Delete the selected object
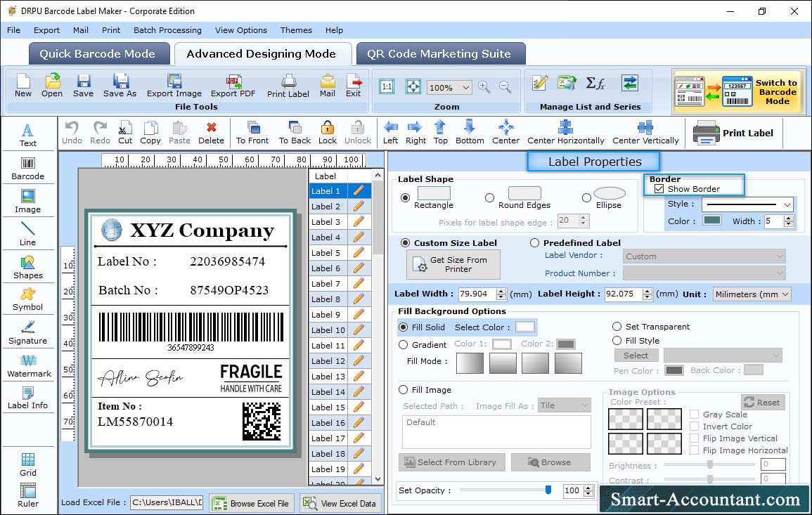The image size is (812, 515). tap(212, 133)
